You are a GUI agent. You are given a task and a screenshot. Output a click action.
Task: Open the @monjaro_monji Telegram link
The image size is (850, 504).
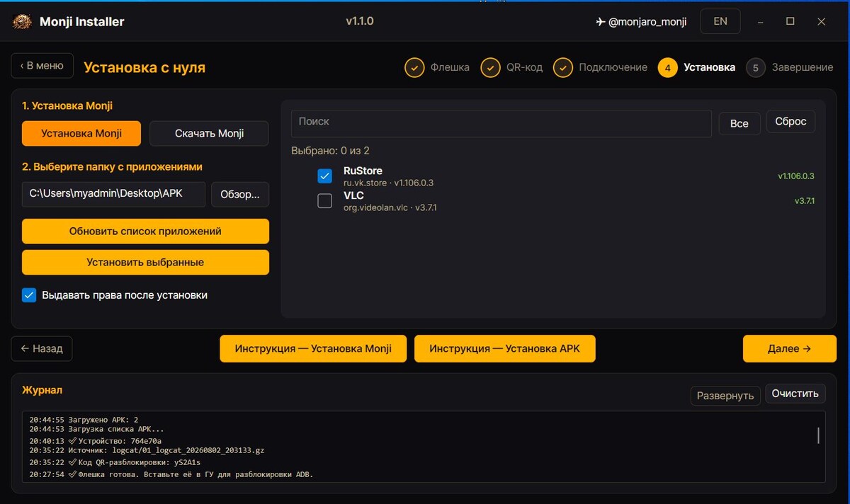pos(641,22)
